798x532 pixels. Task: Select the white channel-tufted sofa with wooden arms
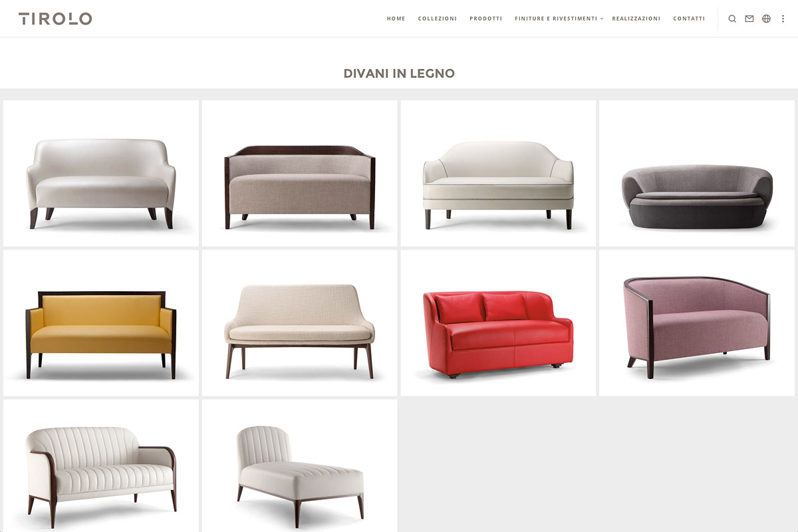[x=101, y=465]
